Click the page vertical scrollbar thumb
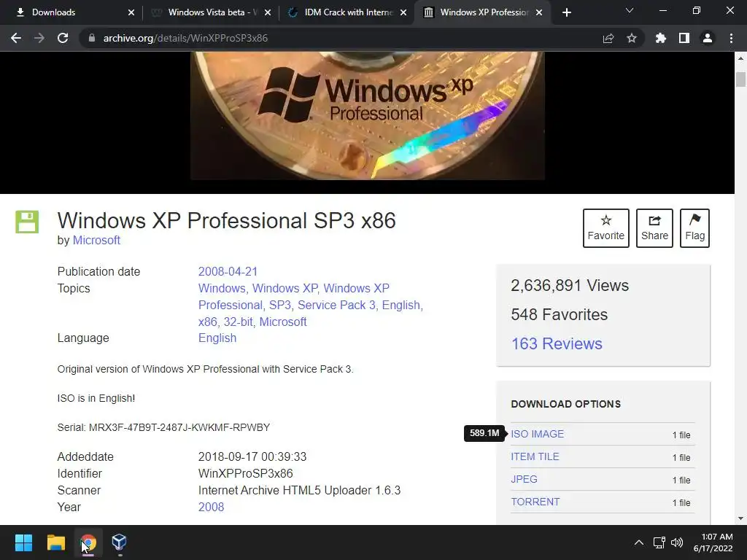Image resolution: width=747 pixels, height=560 pixels. [x=741, y=79]
